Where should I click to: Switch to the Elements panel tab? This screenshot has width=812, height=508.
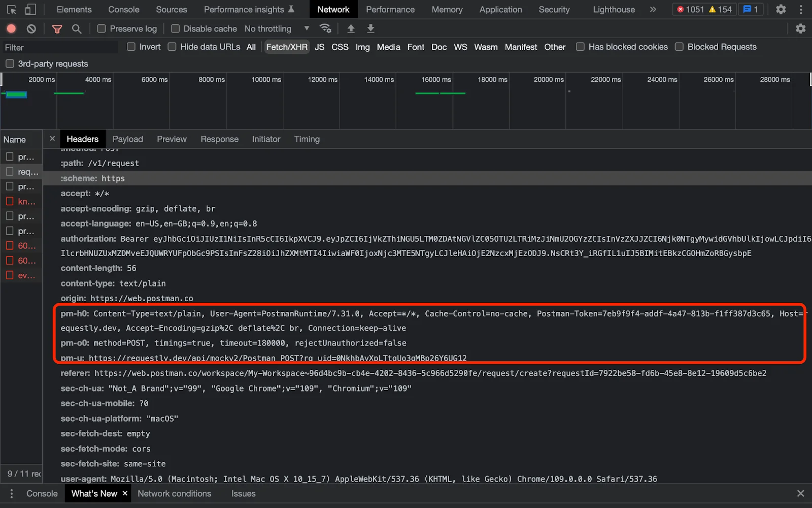pyautogui.click(x=74, y=9)
